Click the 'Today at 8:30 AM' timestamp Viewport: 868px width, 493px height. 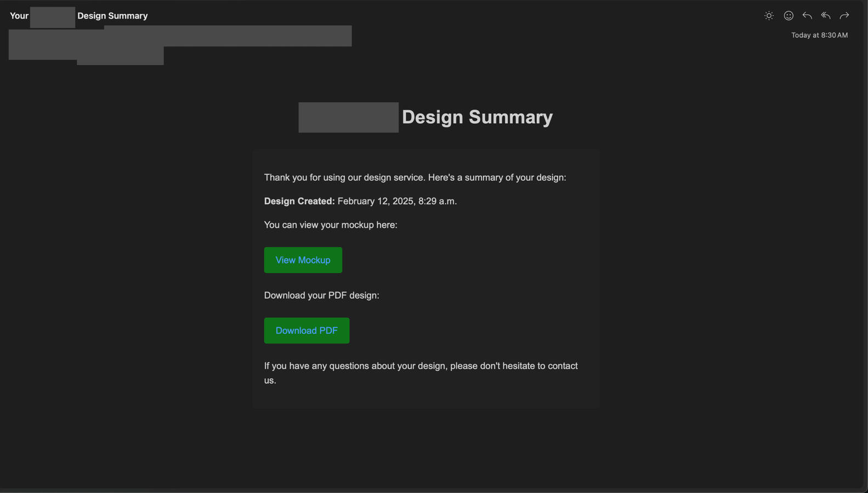(x=819, y=35)
